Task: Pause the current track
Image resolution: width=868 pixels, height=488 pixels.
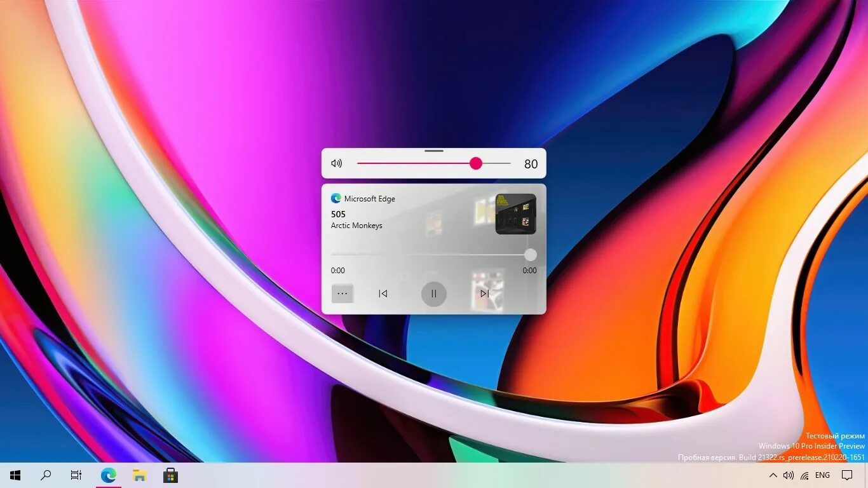Action: point(434,294)
